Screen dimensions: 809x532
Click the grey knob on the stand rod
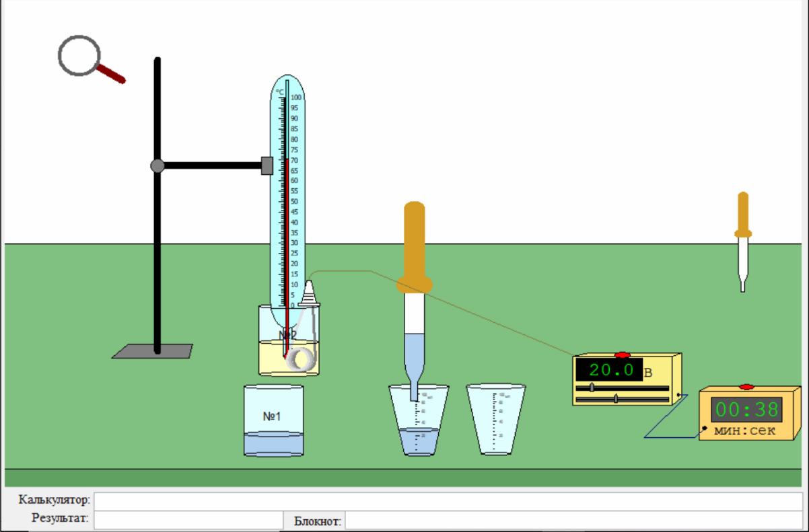click(157, 165)
